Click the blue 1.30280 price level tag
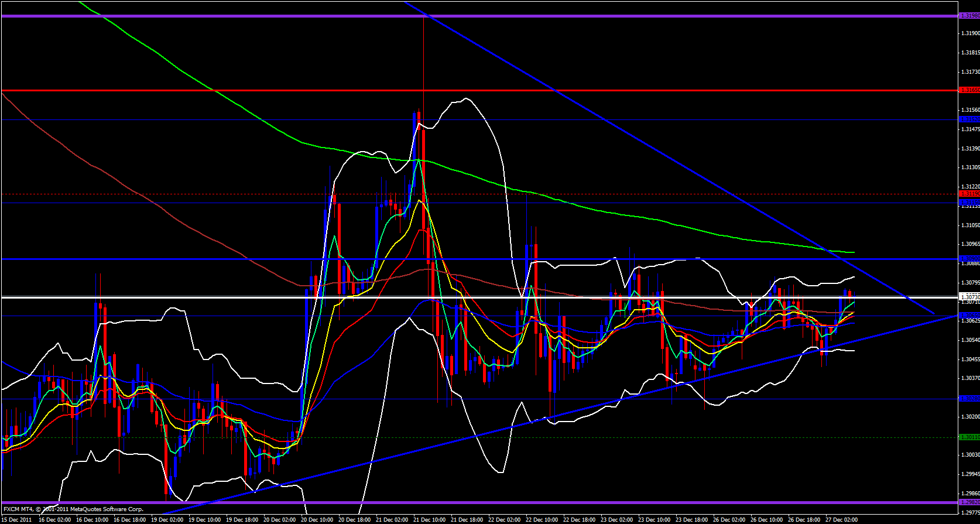 click(x=968, y=399)
